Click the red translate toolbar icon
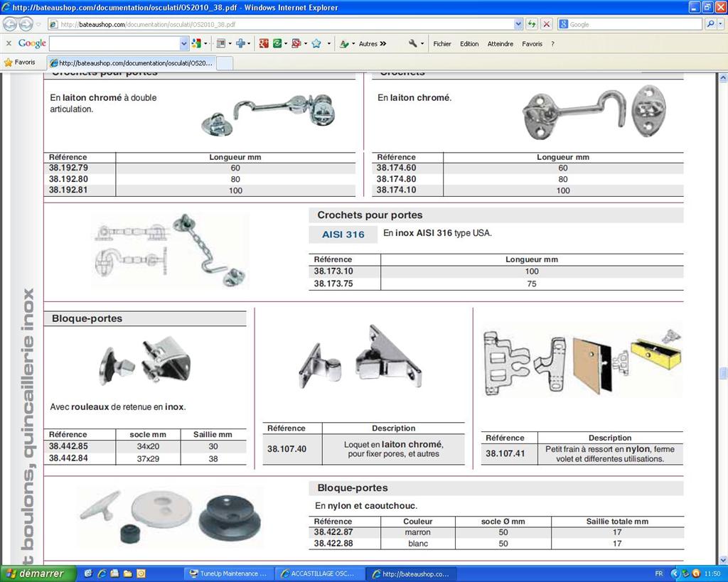728x582 pixels. 296,43
